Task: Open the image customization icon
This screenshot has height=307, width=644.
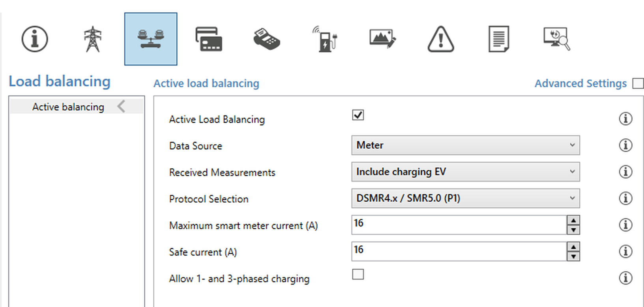Action: [383, 39]
